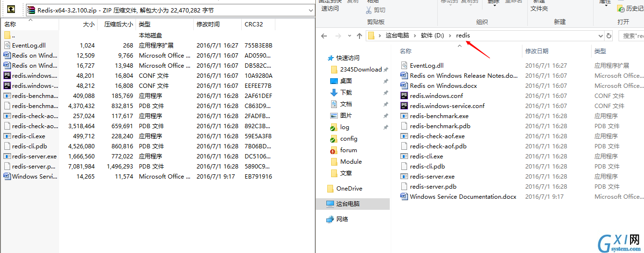The image size is (644, 253).
Task: Open config folder in navigation pane
Action: click(x=349, y=138)
